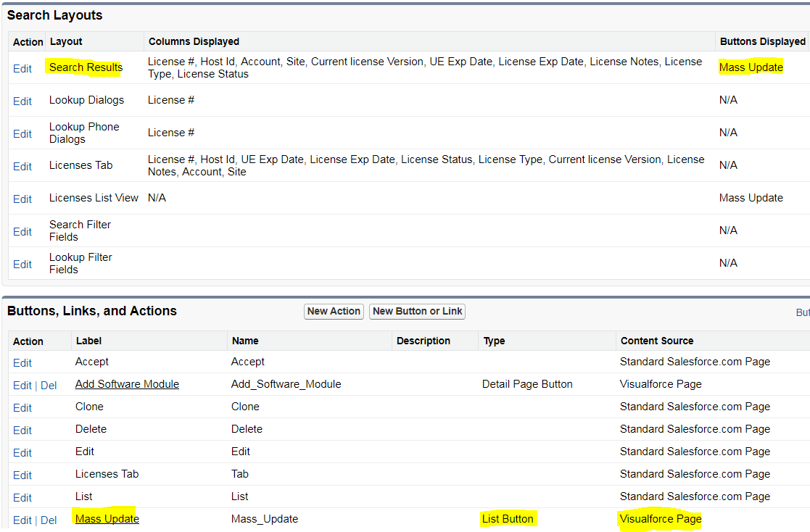Select Visualforce Page in Mass Update row

[x=661, y=519]
